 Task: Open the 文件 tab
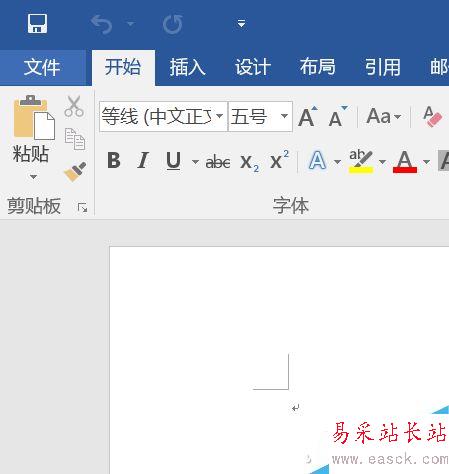(42, 67)
